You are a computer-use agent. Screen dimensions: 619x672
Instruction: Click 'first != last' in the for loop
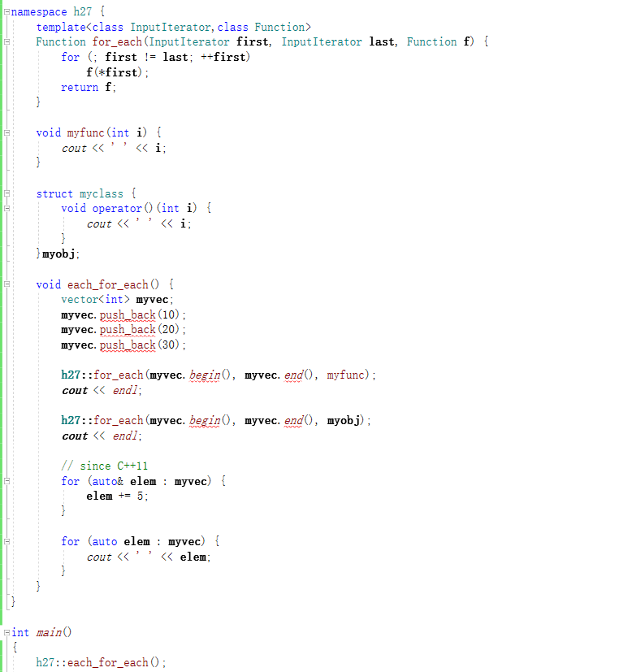tap(146, 57)
